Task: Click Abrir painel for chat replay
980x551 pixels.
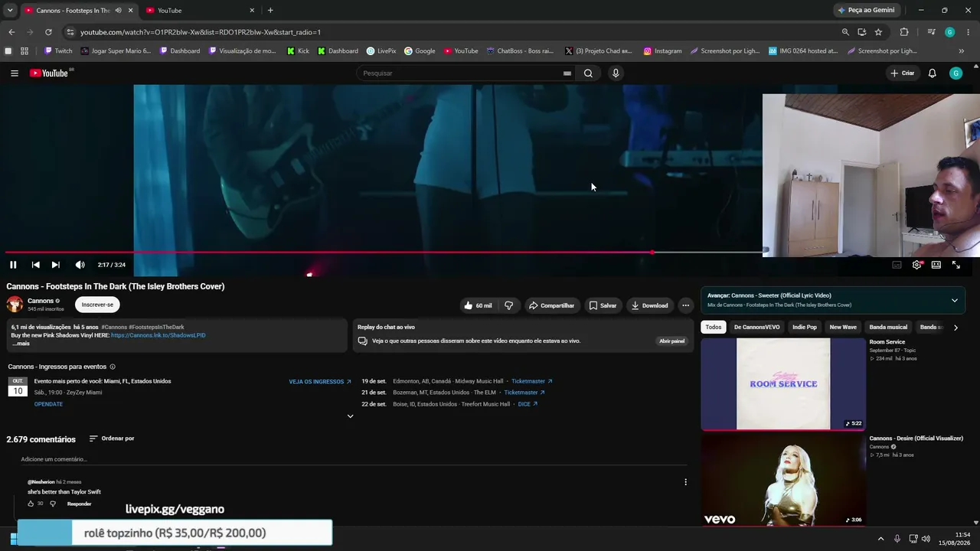Action: coord(671,341)
